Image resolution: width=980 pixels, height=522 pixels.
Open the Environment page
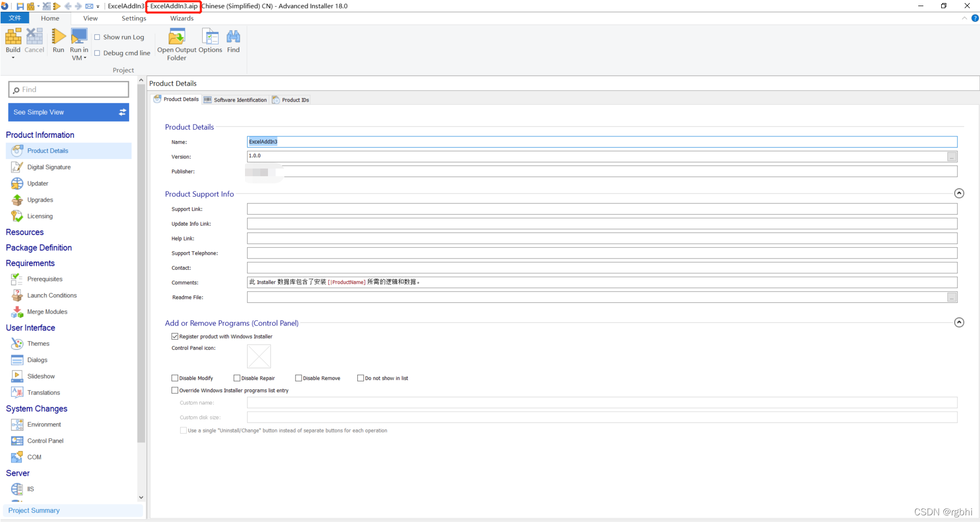44,424
